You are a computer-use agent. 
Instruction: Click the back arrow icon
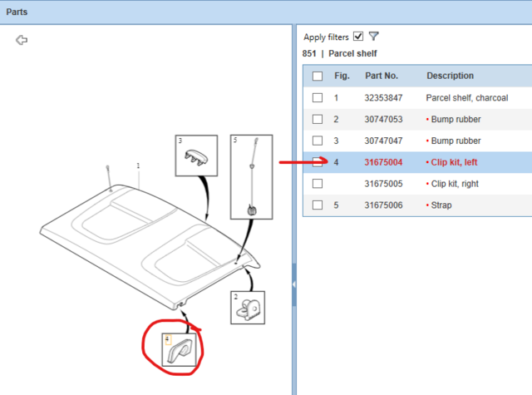click(22, 40)
